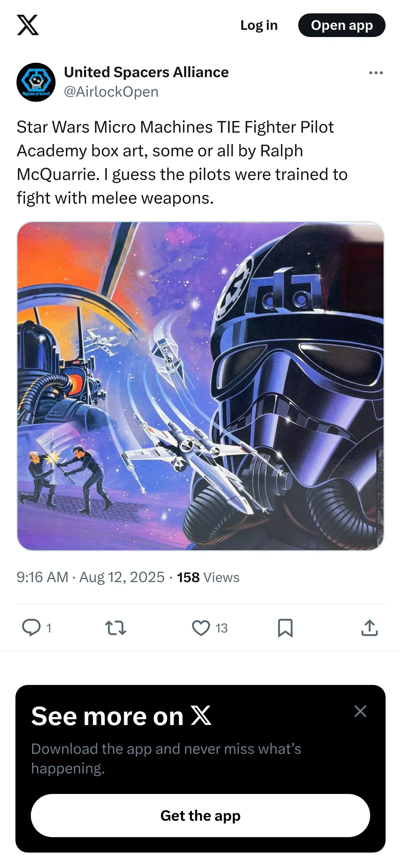Click the X logo icon at top
Viewport: 401px width, 868px height.
click(x=28, y=25)
